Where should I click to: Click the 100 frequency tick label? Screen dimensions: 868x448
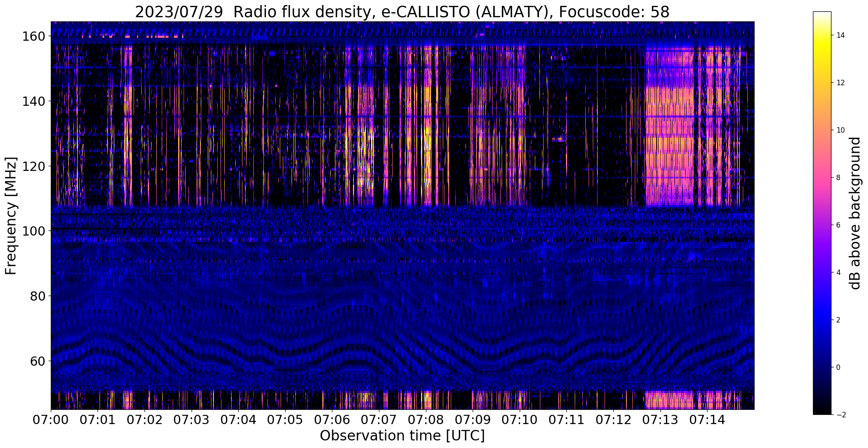coord(33,231)
